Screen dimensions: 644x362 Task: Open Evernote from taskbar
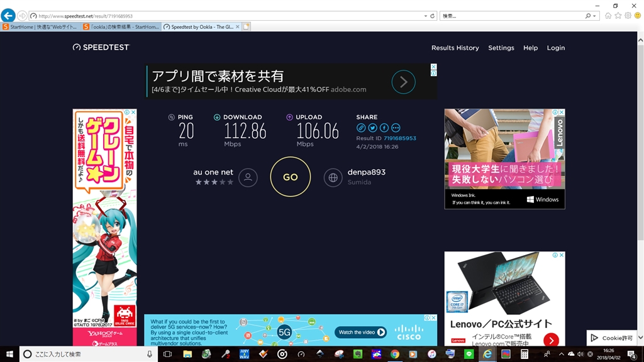tap(358, 354)
